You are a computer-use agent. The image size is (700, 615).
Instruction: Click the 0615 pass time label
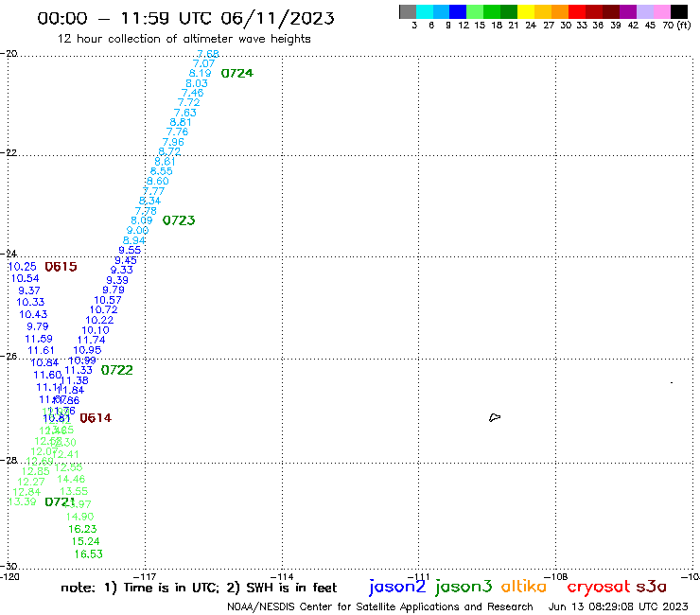pos(61,267)
